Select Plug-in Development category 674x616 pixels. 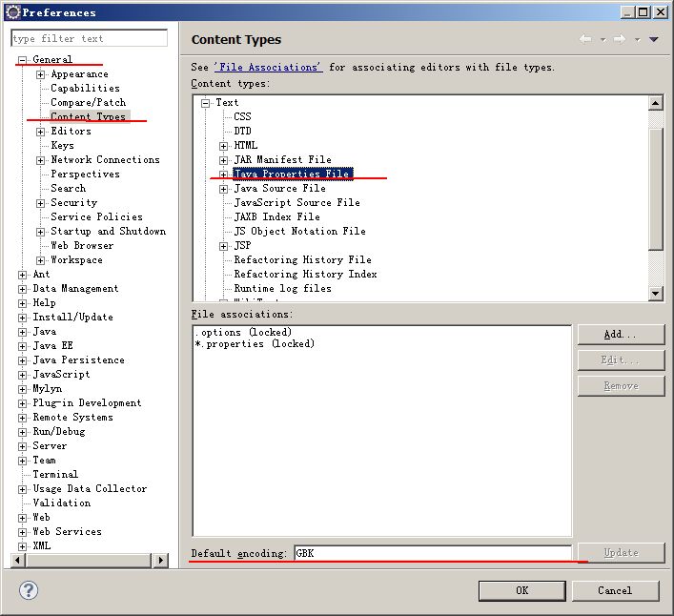click(87, 402)
